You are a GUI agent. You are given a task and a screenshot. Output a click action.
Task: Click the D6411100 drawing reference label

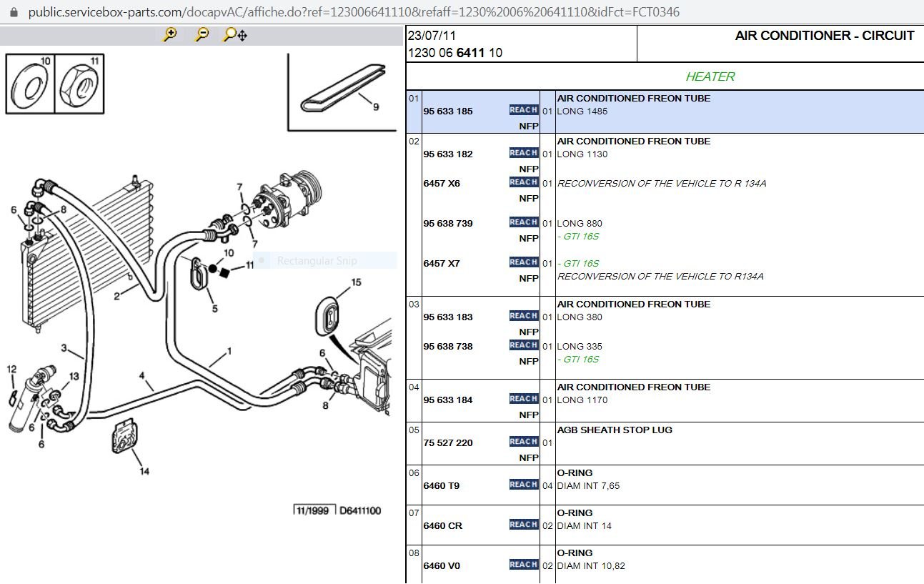tap(360, 510)
